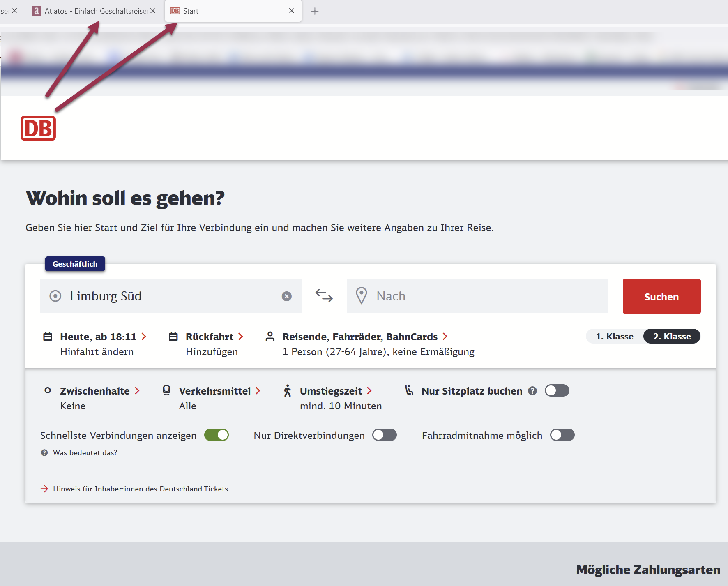This screenshot has height=586, width=728.
Task: Turn on Nur Direktverbindungen
Action: point(384,435)
